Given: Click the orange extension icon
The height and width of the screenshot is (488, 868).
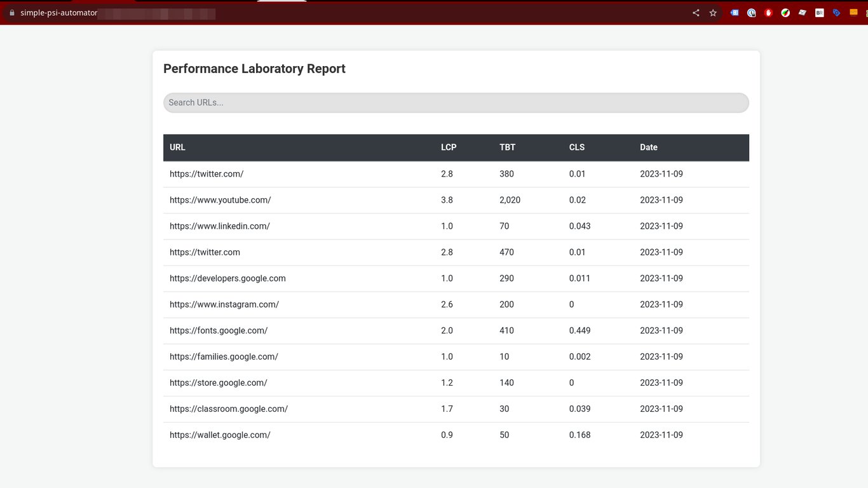Looking at the screenshot, I should (x=853, y=12).
